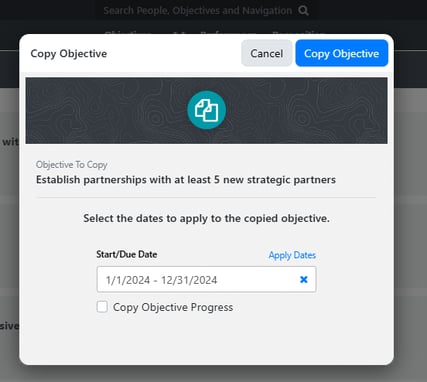427x382 pixels.
Task: Click the Copy Objective dialog title
Action: [69, 54]
